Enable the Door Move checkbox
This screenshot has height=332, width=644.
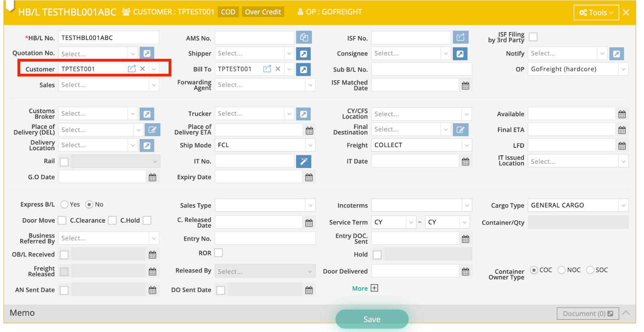click(x=62, y=221)
